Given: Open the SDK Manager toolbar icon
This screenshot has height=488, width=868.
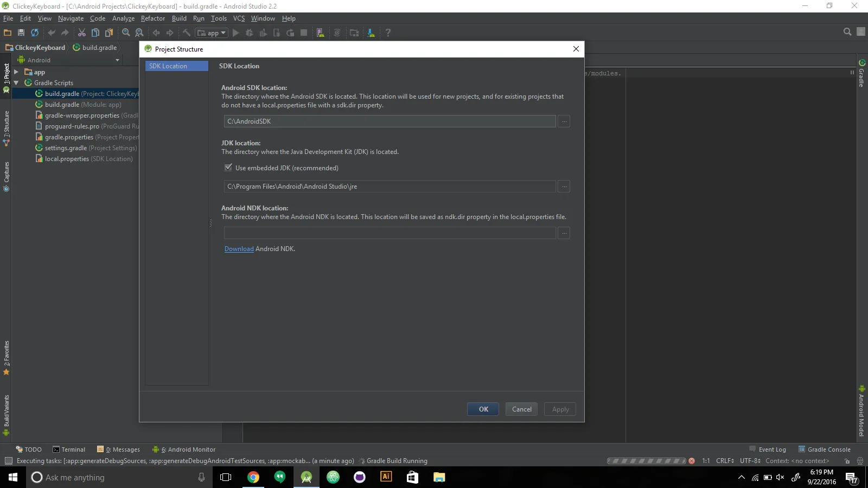Looking at the screenshot, I should pos(371,33).
